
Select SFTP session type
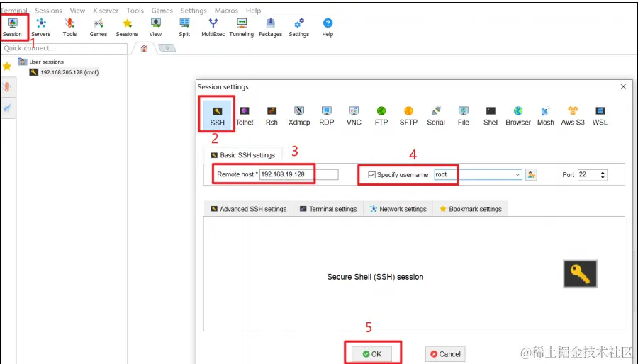[x=408, y=115]
